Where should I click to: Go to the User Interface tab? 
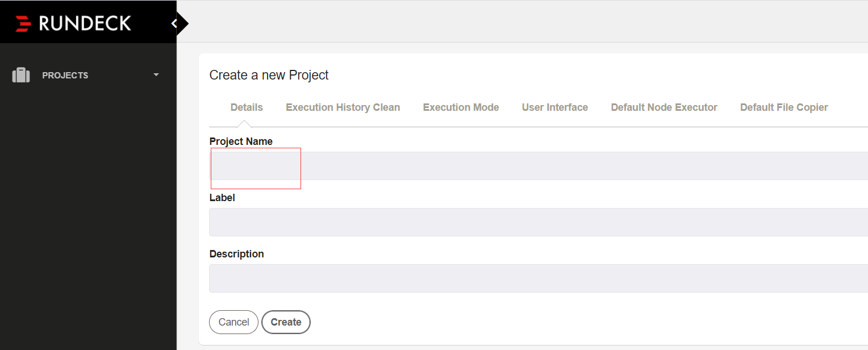(x=555, y=107)
